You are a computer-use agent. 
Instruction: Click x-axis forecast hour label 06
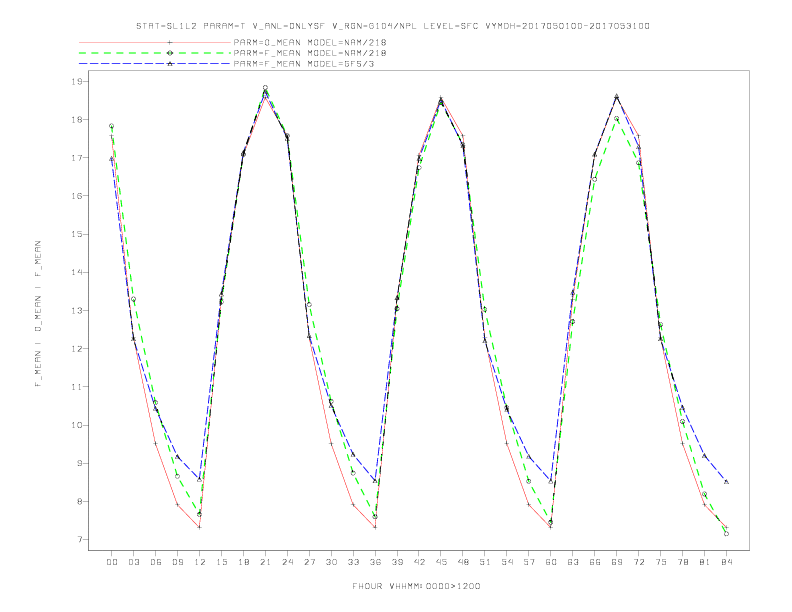tap(156, 562)
